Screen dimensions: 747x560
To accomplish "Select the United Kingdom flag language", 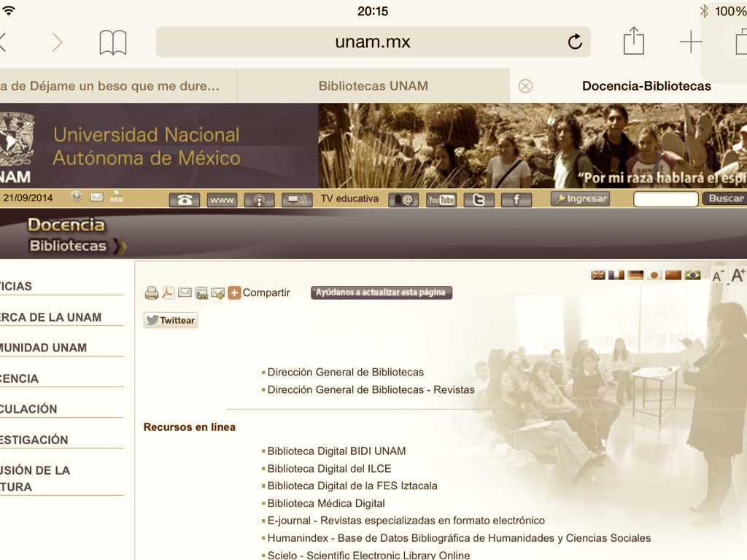I will (x=598, y=275).
